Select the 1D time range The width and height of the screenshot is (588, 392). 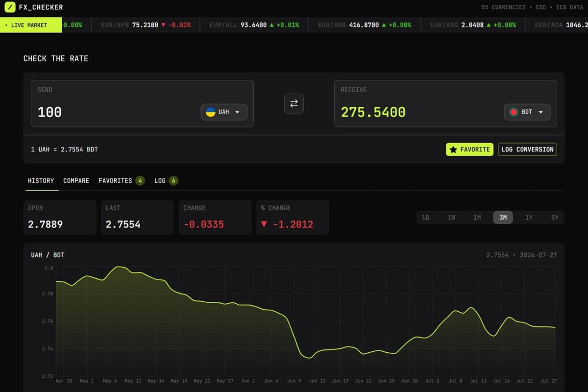[x=425, y=218]
